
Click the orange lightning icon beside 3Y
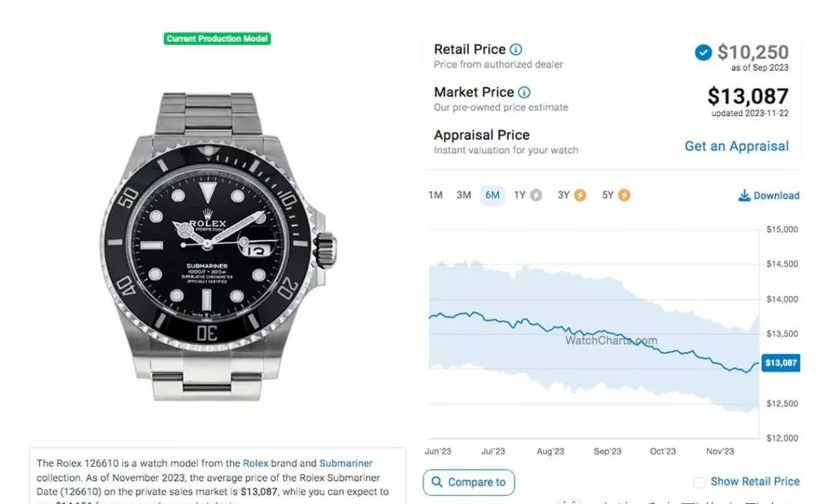[580, 196]
